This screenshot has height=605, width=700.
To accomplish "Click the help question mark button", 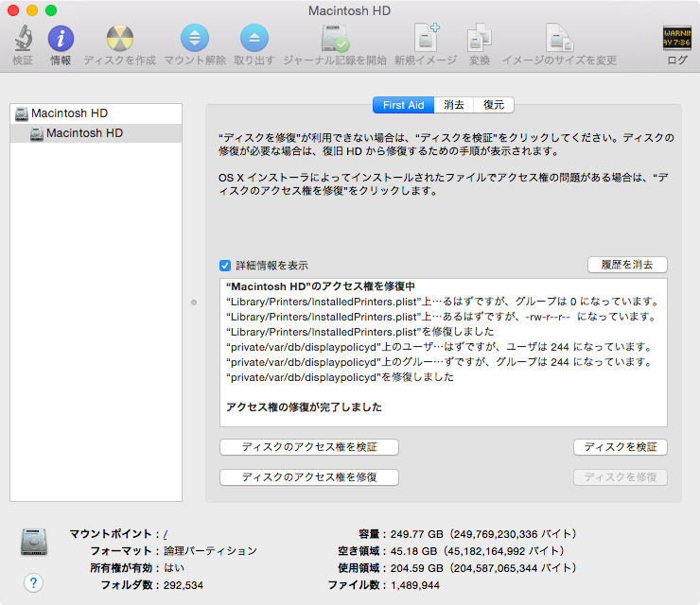I will [x=33, y=582].
